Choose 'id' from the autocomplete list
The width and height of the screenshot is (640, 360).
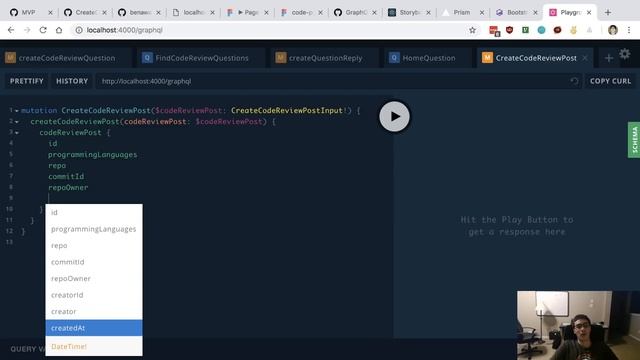(94, 212)
